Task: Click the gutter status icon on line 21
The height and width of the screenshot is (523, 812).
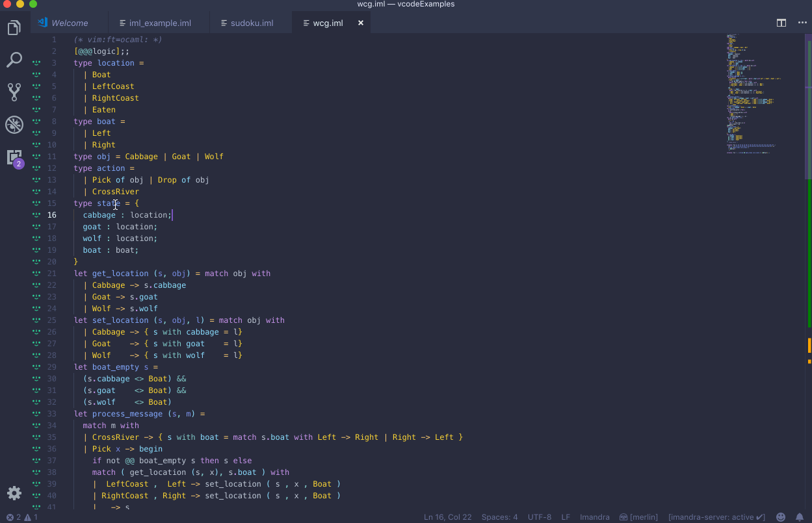Action: pyautogui.click(x=37, y=274)
